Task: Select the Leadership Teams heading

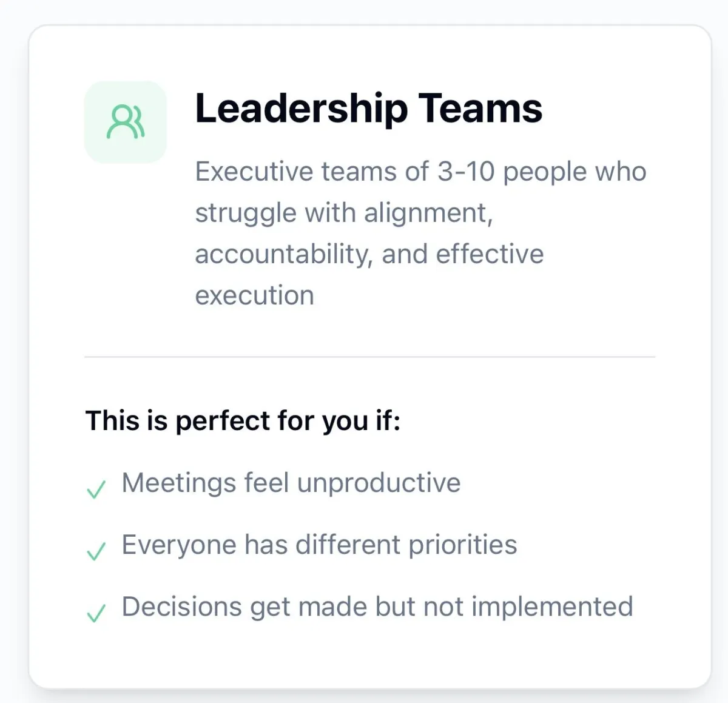Action: point(368,109)
